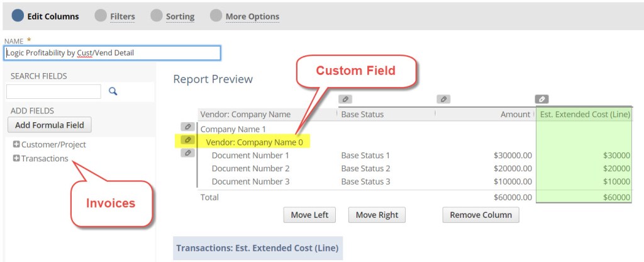Expand the Customer/Project field tree
Image resolution: width=644 pixels, height=262 pixels.
(16, 144)
